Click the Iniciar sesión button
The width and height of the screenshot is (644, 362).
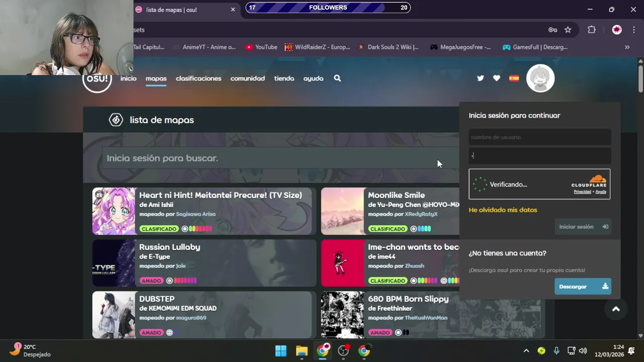coord(583,227)
